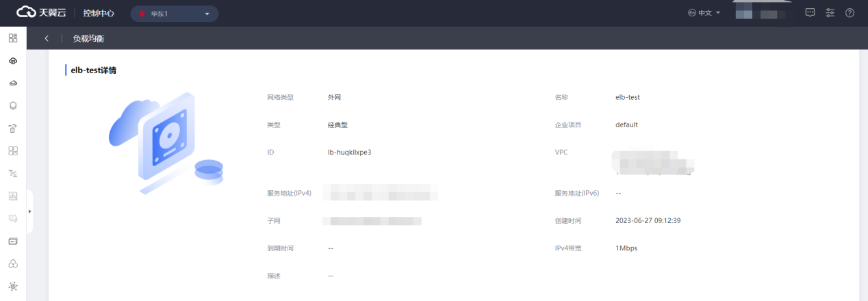Select the ID value lb-huqkilxpe3

point(349,152)
